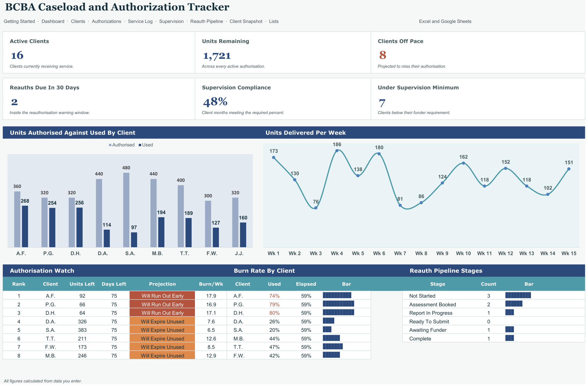This screenshot has width=588, height=386.
Task: Open the Authorizations tab
Action: tap(106, 21)
